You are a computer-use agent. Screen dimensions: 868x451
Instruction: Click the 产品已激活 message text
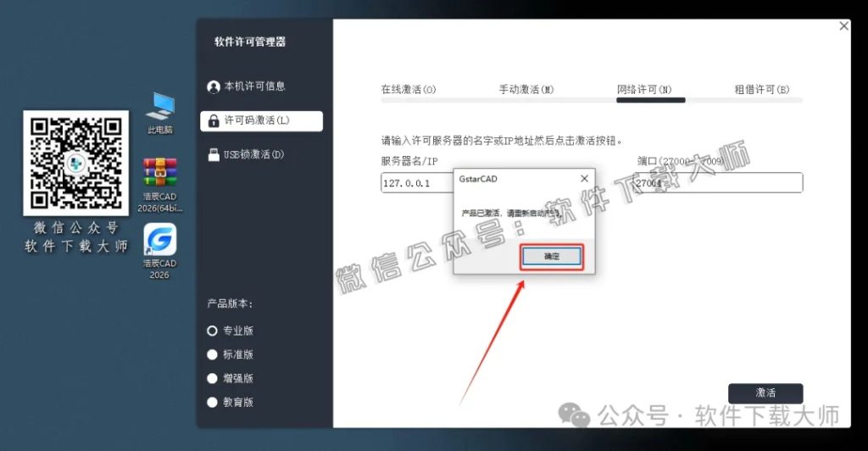pyautogui.click(x=511, y=213)
